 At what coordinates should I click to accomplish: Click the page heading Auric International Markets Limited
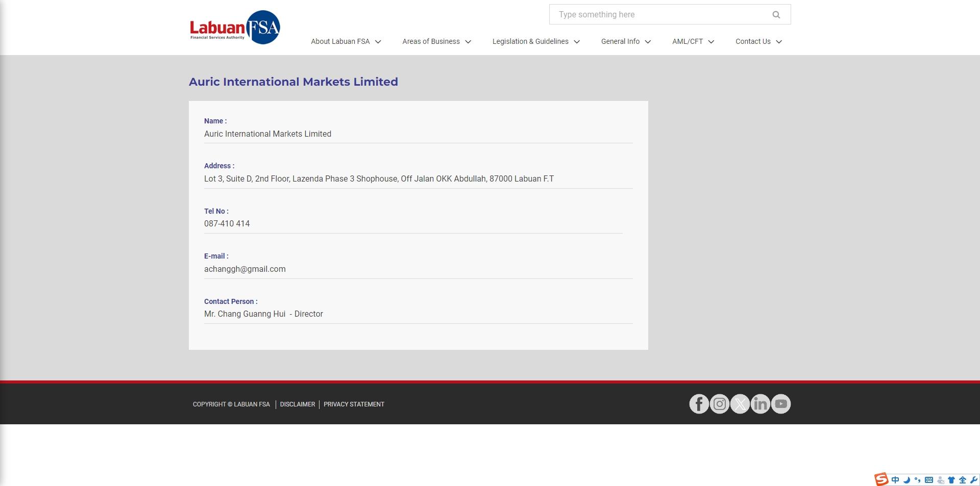click(x=293, y=82)
